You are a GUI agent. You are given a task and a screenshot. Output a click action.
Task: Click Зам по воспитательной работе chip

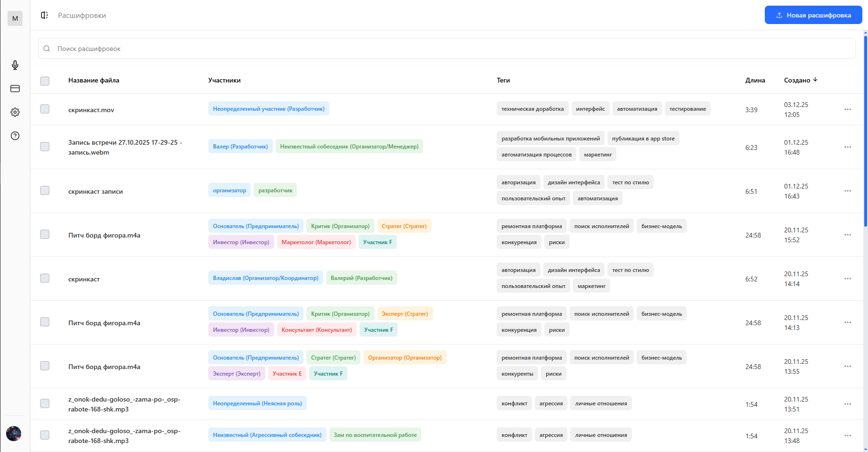coord(375,435)
